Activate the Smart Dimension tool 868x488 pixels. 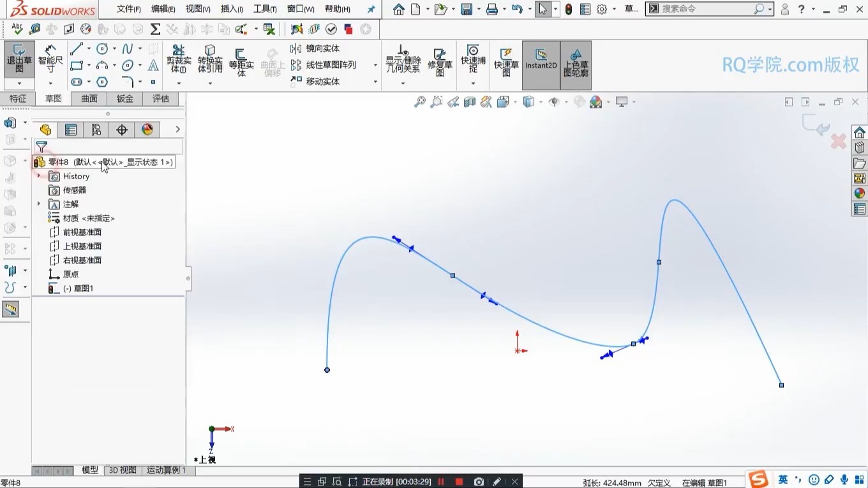tap(50, 60)
